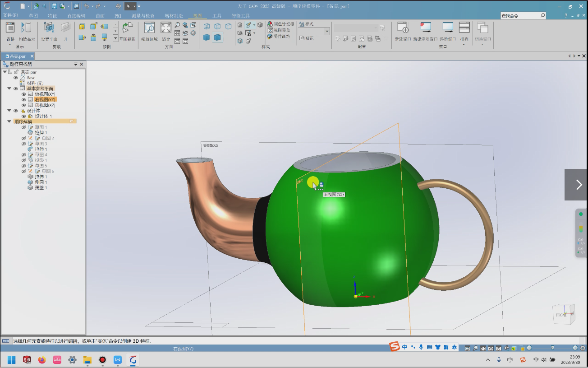Click the 浮动窗口 floating window icon
Image resolution: width=588 pixels, height=368 pixels.
coord(448,28)
